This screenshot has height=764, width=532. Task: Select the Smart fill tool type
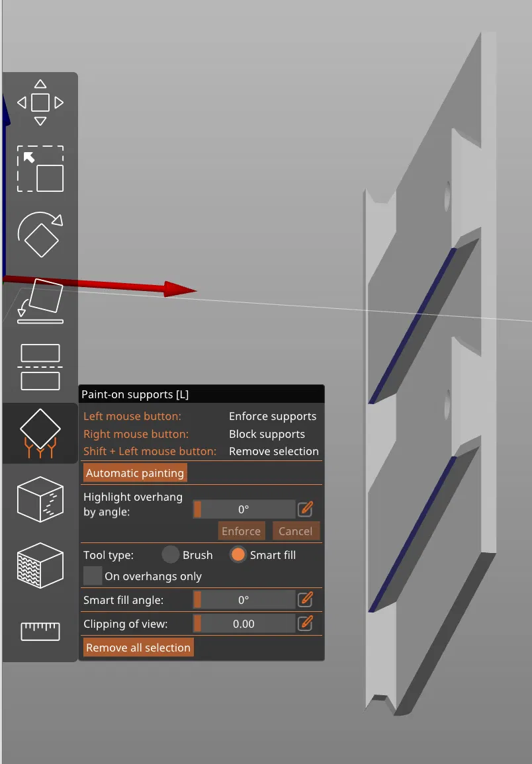tap(238, 555)
